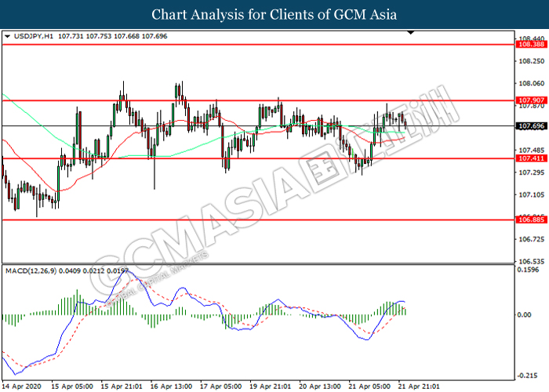
Task: Click the 108.250 price scale value
Action: click(x=532, y=61)
